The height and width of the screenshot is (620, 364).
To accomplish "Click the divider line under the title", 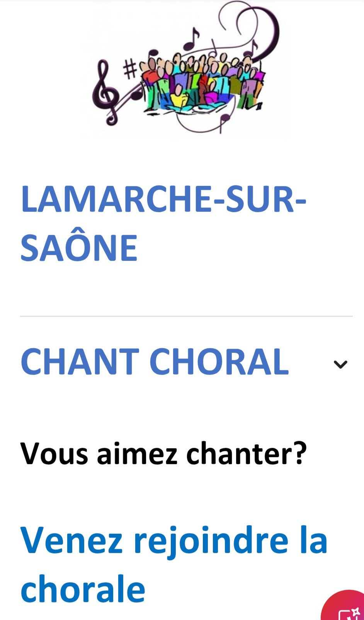I will [186, 316].
